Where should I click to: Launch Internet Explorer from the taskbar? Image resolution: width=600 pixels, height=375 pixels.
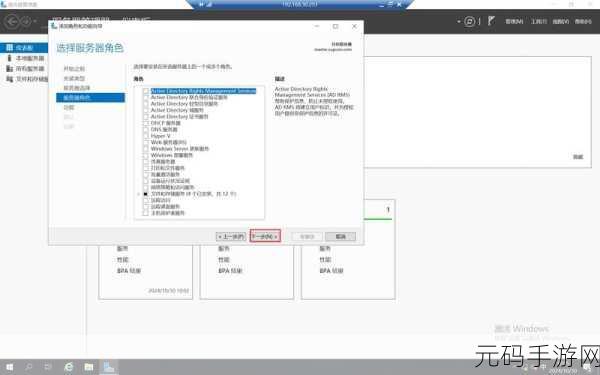click(68, 367)
